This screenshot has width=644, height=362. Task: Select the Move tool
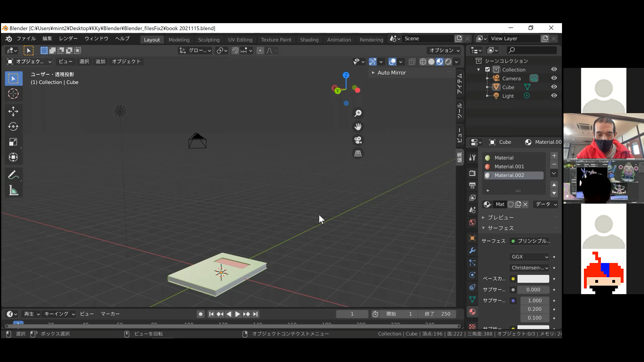point(13,111)
